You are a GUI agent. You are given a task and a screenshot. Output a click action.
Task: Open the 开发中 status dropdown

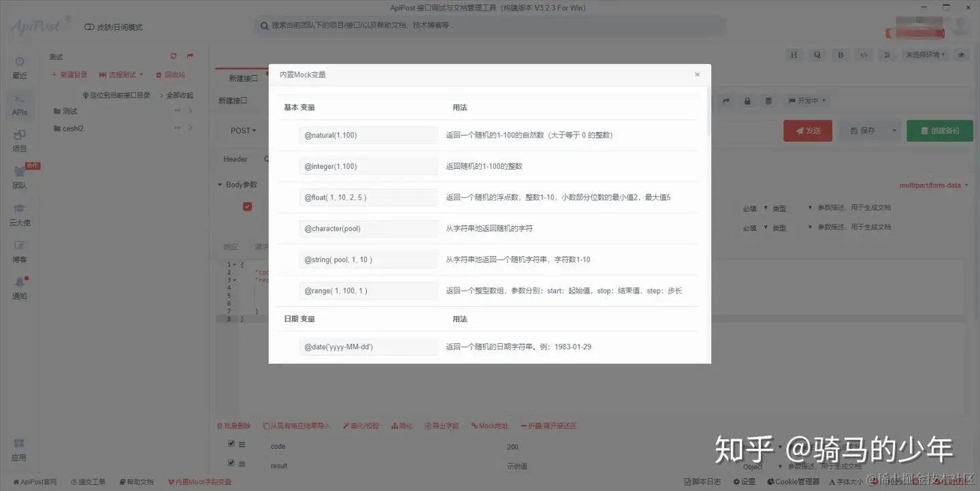(x=806, y=101)
